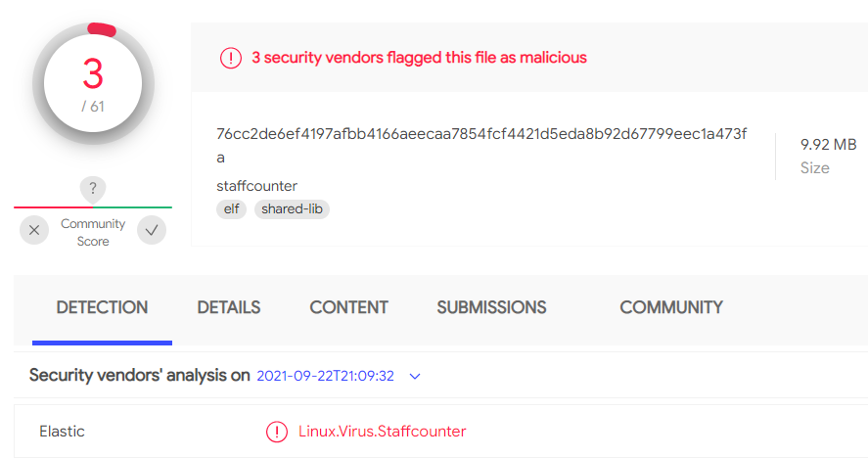Click the red alert icon beside malicious warning

[231, 58]
